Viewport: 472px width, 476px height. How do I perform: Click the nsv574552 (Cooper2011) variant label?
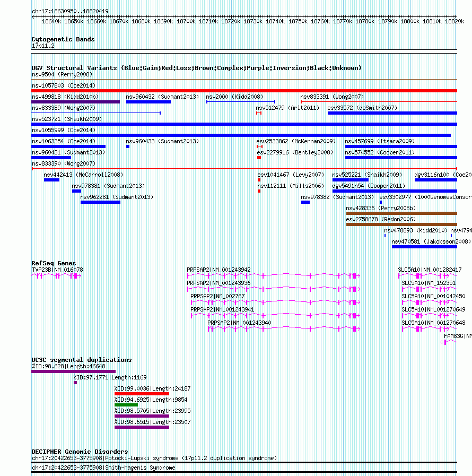coord(380,152)
